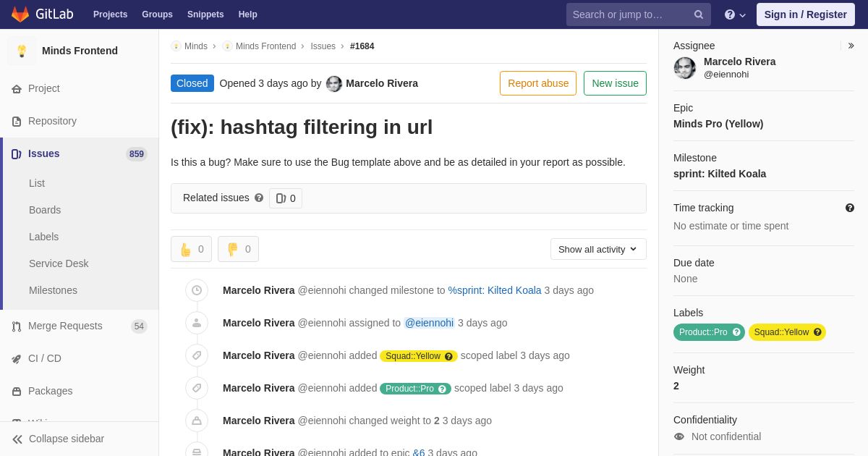Click the Minds group avatar in breadcrumb

[176, 46]
